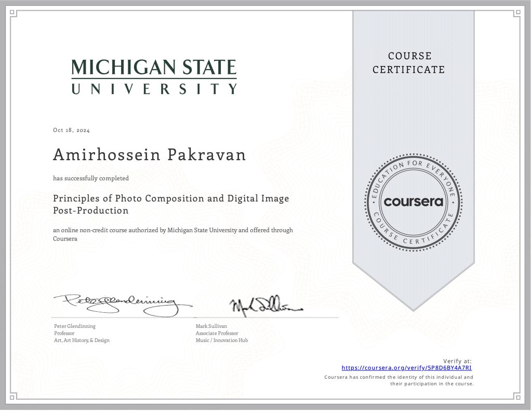Click the Verify at: label
The width and height of the screenshot is (532, 411).
(x=457, y=361)
